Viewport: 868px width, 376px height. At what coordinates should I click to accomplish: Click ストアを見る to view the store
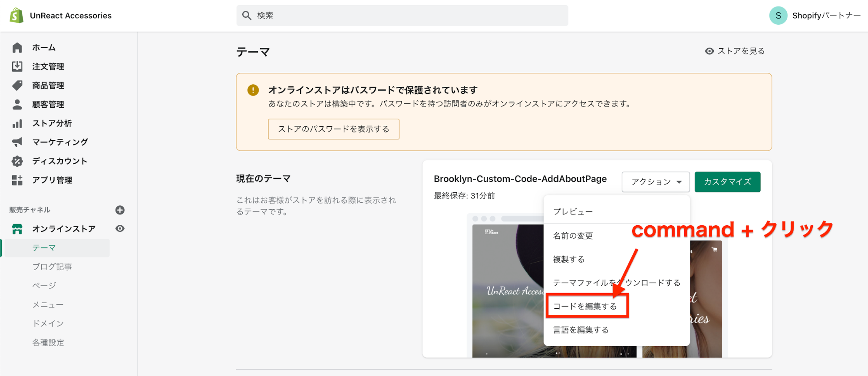click(735, 51)
